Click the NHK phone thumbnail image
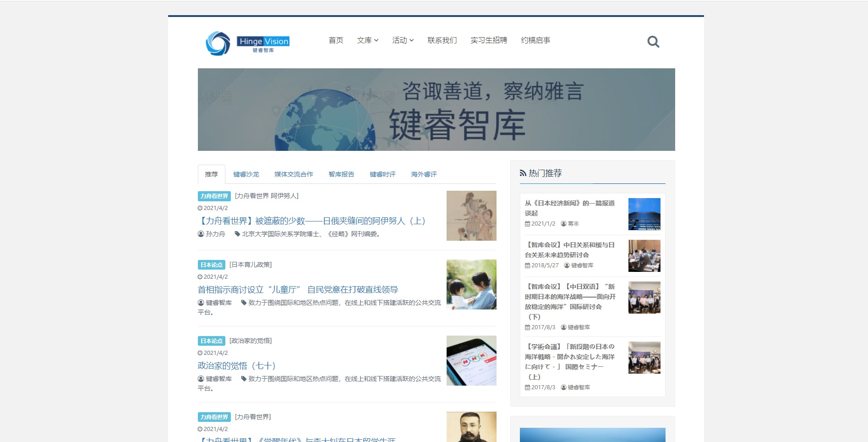The height and width of the screenshot is (442, 868). point(471,360)
